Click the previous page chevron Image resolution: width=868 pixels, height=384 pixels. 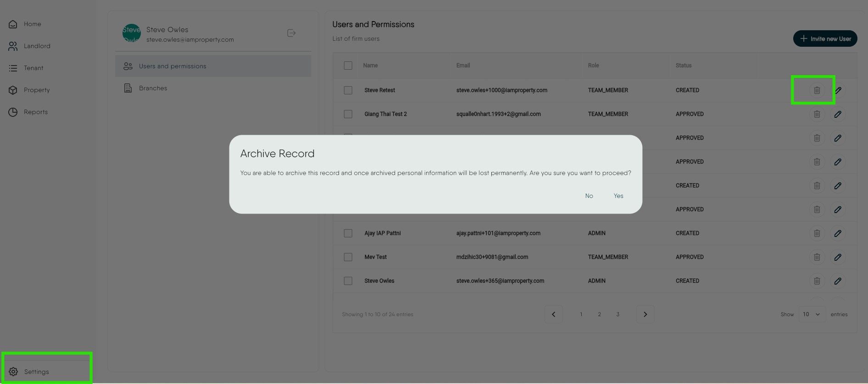coord(553,314)
